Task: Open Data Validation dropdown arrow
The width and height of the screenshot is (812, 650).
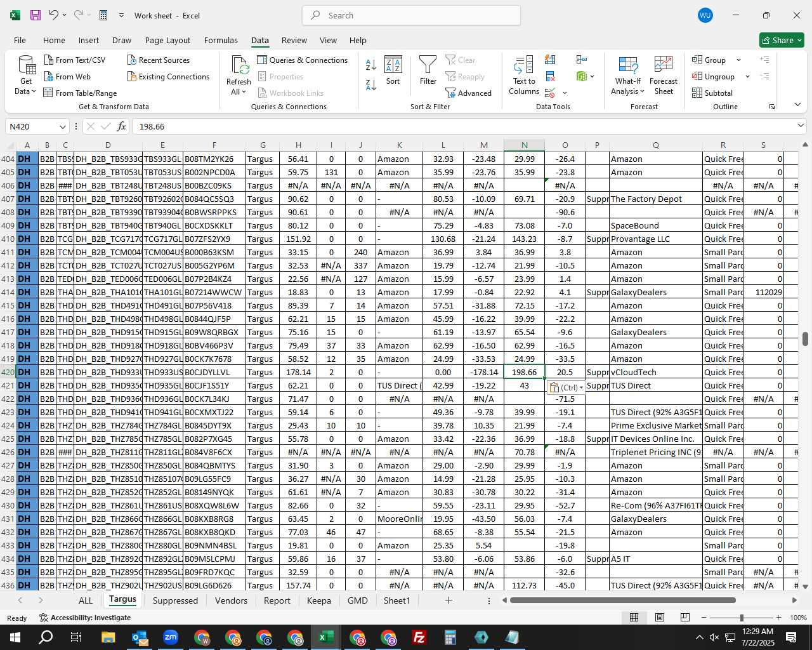Action: (565, 93)
